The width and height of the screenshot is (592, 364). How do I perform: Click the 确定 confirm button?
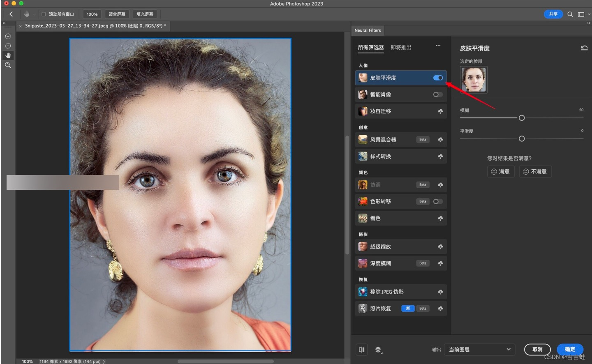pos(570,349)
